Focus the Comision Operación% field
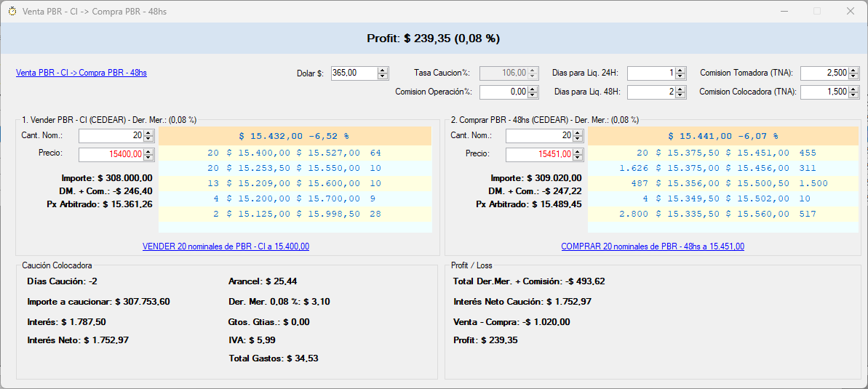The image size is (868, 389). click(x=503, y=92)
